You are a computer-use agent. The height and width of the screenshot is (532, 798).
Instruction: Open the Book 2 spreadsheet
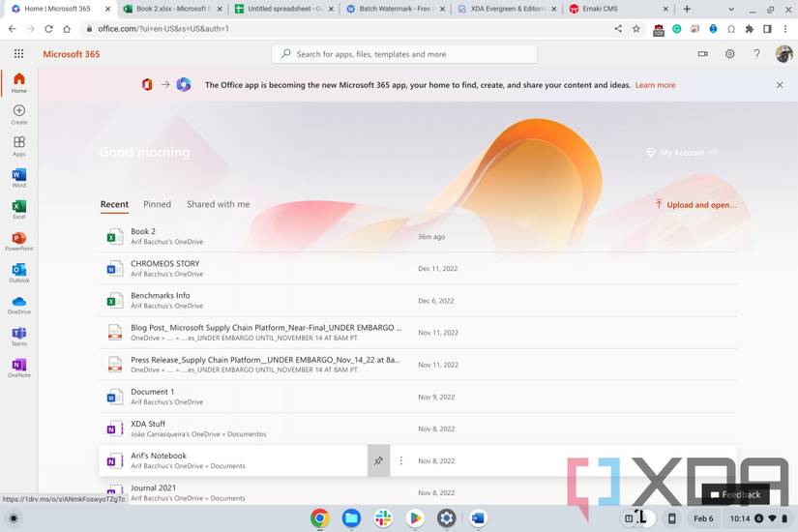[418, 236]
